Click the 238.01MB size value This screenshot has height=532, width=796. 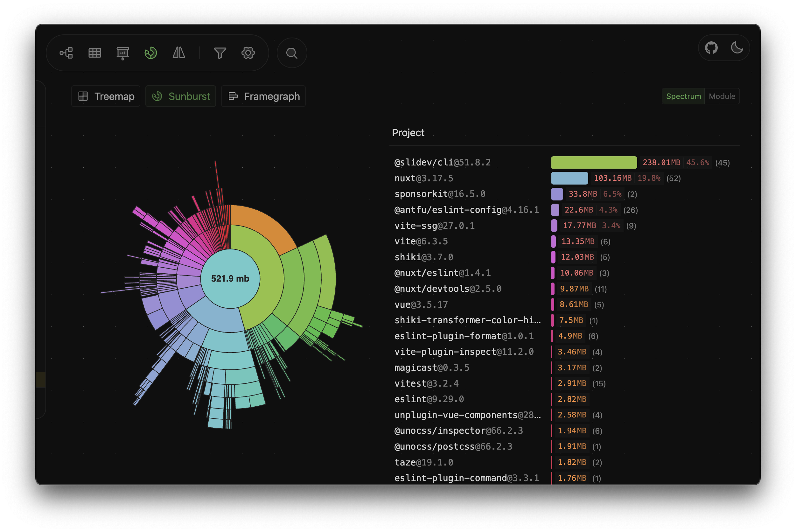pyautogui.click(x=661, y=163)
